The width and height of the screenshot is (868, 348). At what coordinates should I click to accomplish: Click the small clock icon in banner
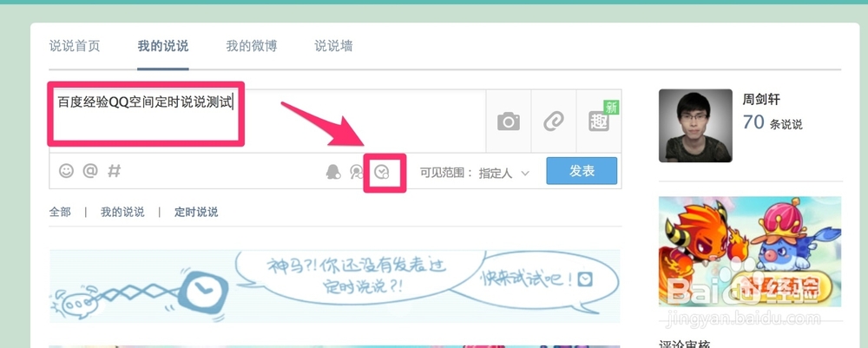pos(585,279)
